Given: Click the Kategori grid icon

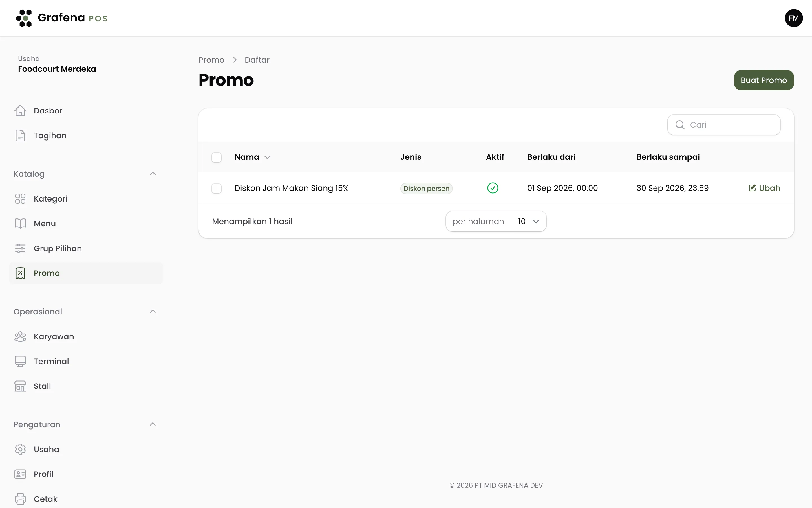Looking at the screenshot, I should coord(20,199).
